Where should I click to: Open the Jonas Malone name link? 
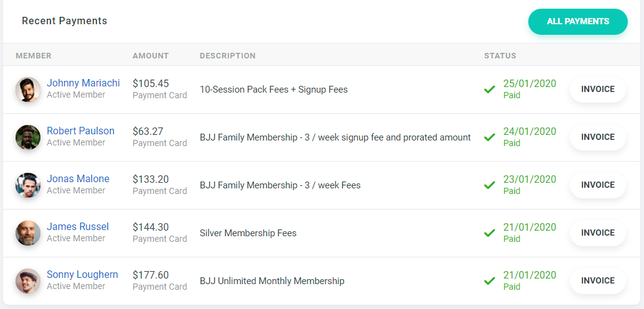pos(78,179)
